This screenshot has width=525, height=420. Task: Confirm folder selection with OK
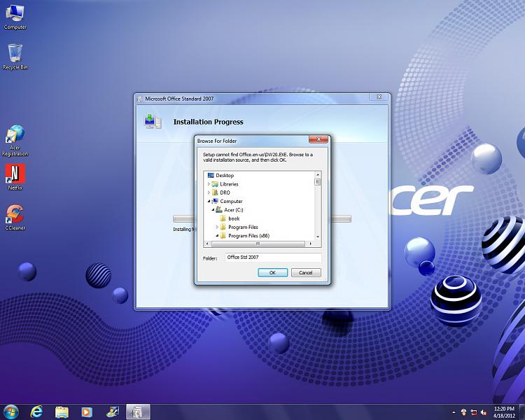click(272, 272)
